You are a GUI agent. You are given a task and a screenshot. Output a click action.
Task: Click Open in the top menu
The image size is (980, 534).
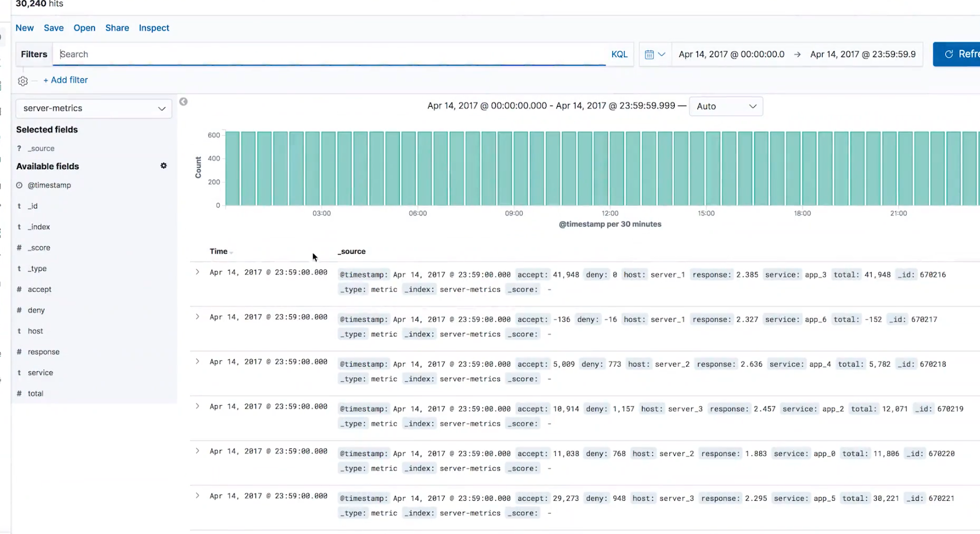tap(84, 28)
